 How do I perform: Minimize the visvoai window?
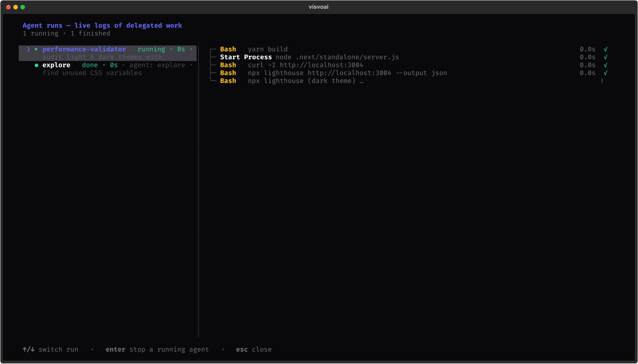(16, 7)
